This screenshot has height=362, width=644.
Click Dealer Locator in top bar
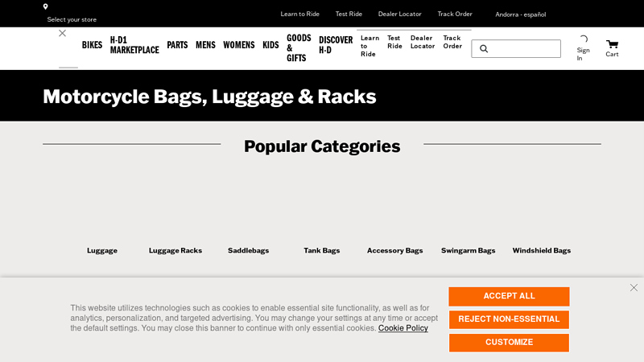click(x=399, y=14)
